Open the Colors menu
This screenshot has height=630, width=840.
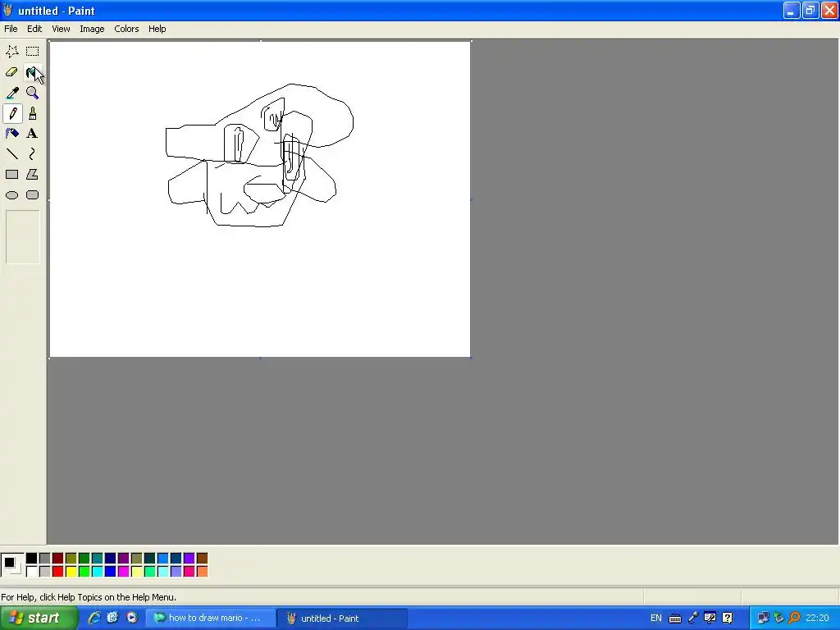point(126,29)
